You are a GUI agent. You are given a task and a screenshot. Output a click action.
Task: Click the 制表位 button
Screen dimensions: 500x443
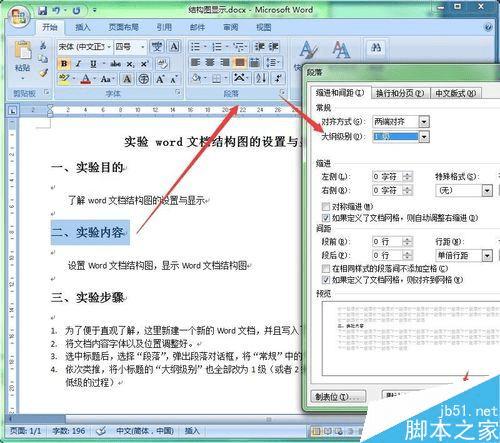(x=338, y=397)
